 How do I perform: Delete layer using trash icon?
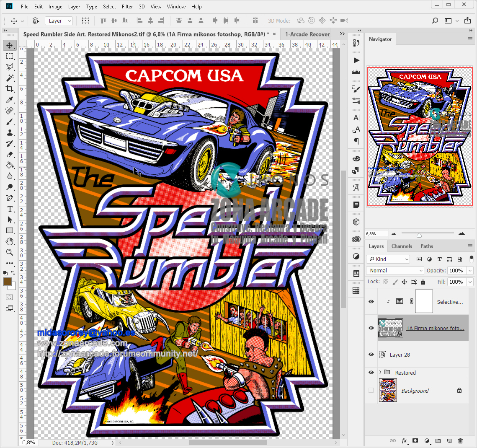coord(461,441)
